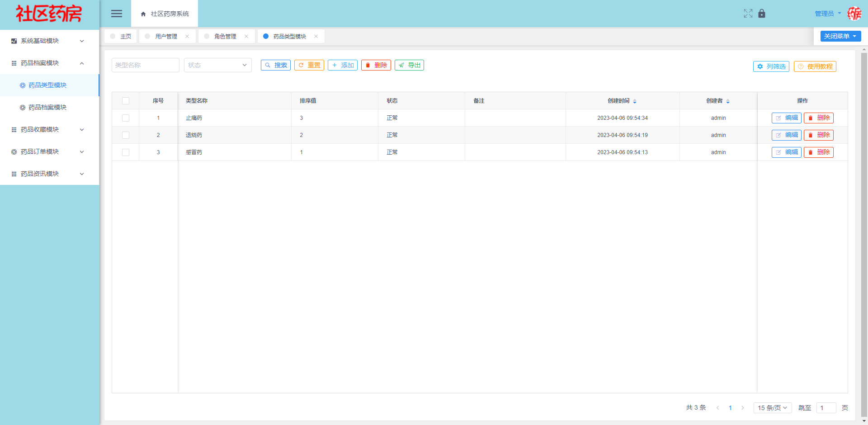Open the user avatar image
Image resolution: width=868 pixels, height=425 pixels.
(x=854, y=14)
